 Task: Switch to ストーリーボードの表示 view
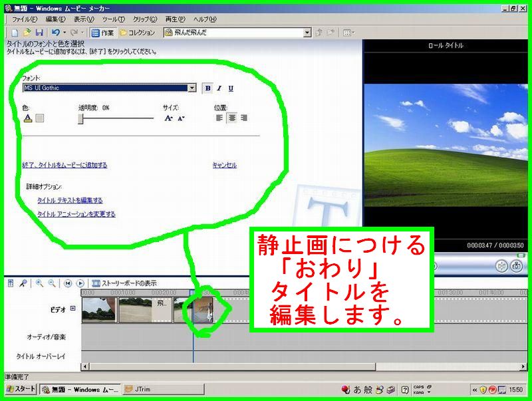[124, 283]
